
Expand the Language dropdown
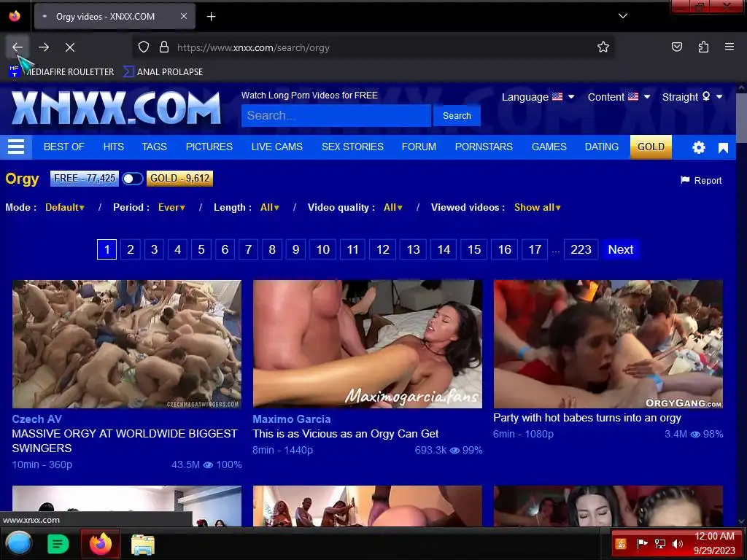(x=538, y=97)
